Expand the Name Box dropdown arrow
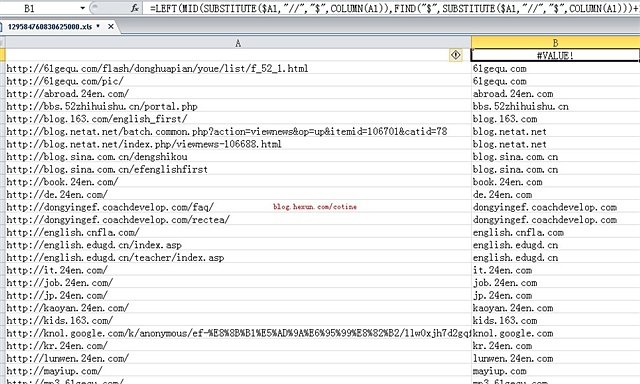The width and height of the screenshot is (640, 384). [x=82, y=8]
